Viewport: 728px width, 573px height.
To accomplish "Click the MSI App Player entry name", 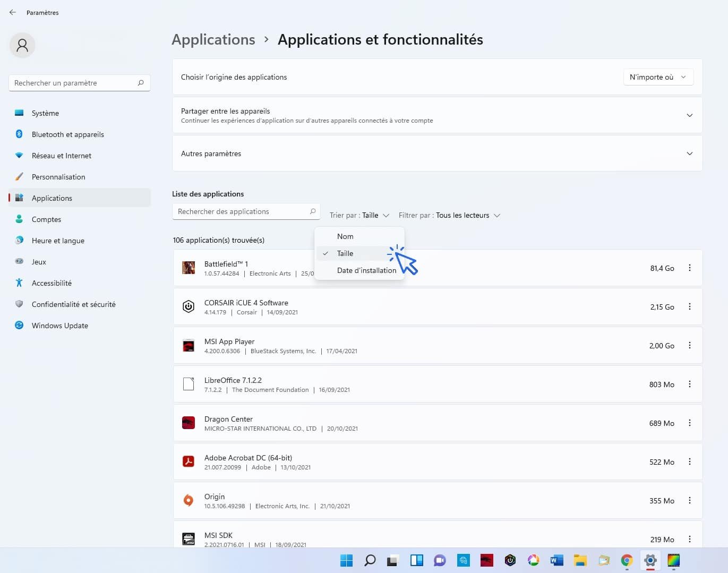I will pos(229,341).
